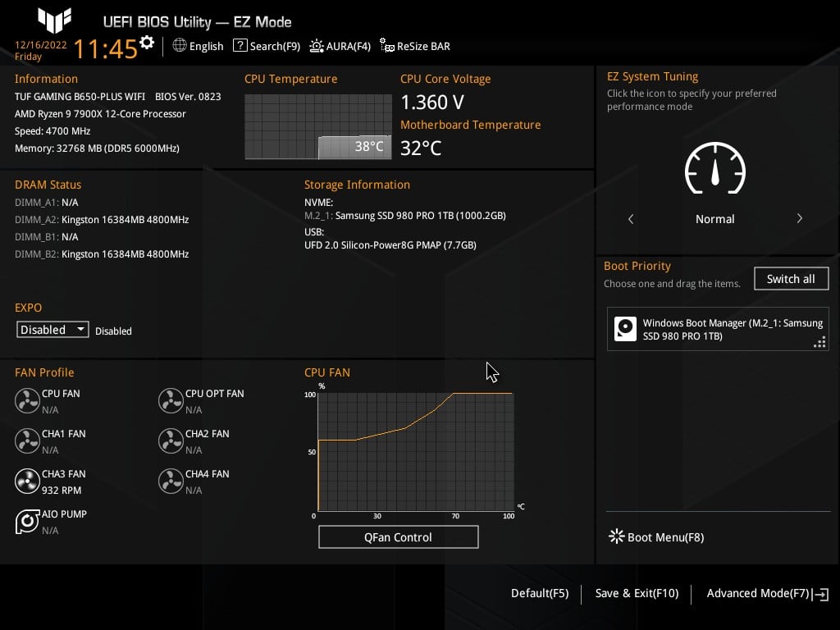The height and width of the screenshot is (630, 840).
Task: Select the CHA2 FAN icon
Action: click(x=171, y=441)
